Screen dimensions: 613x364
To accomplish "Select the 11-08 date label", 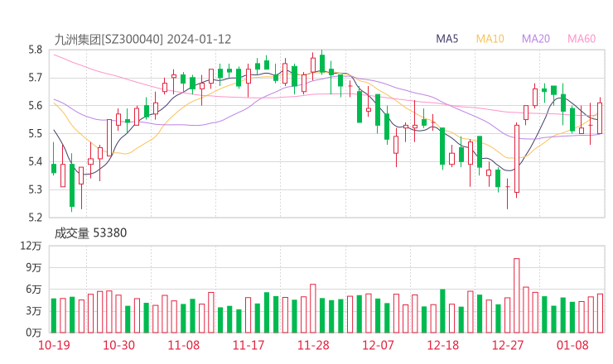I will 183,345.
